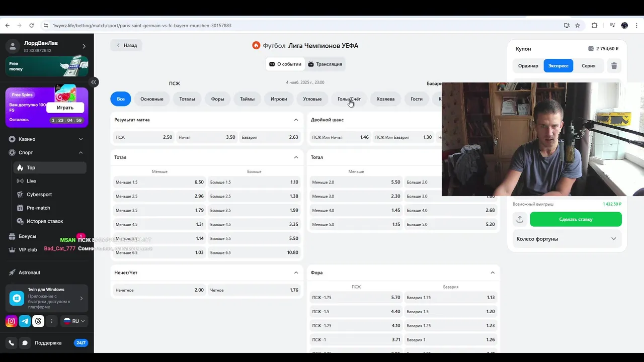The height and width of the screenshot is (362, 644).
Task: Open the 1win для Windows app banner
Action: [47, 298]
